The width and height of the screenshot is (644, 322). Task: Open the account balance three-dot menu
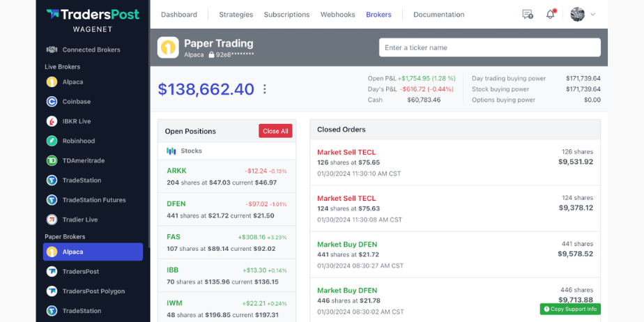point(265,89)
